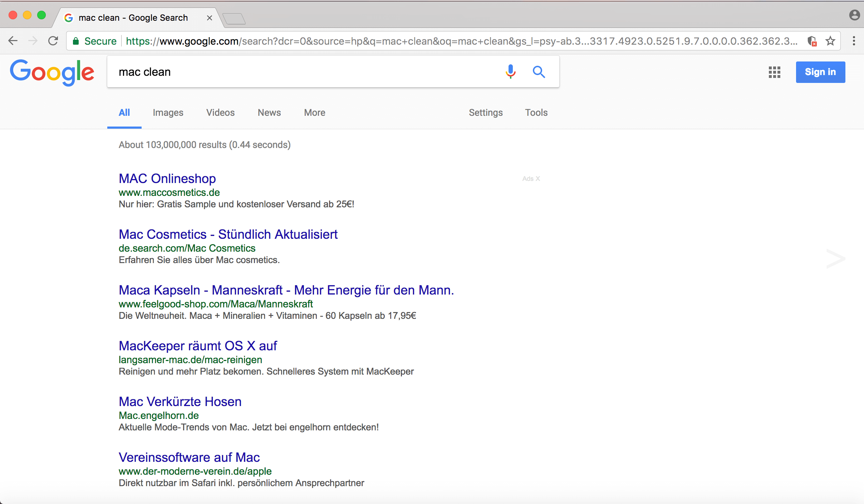
Task: Click the Aktuelle Mode-Trends von Mac description
Action: [249, 427]
